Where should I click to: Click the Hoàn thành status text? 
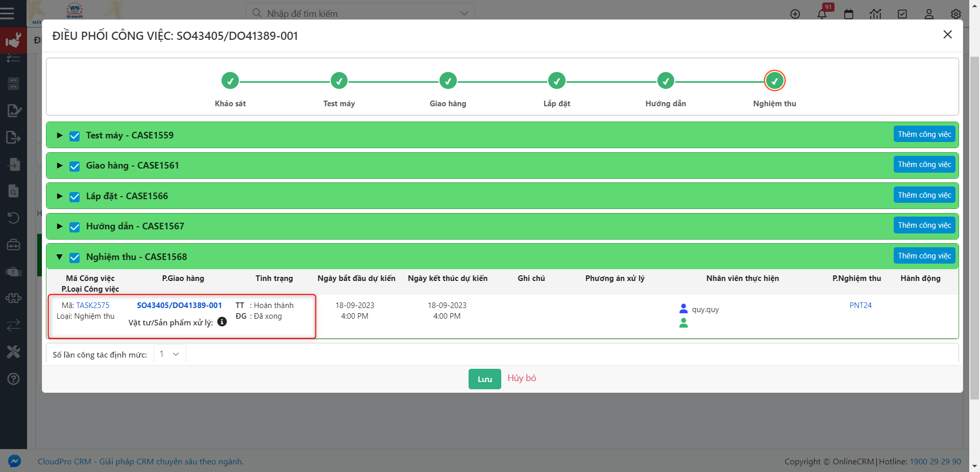(274, 305)
